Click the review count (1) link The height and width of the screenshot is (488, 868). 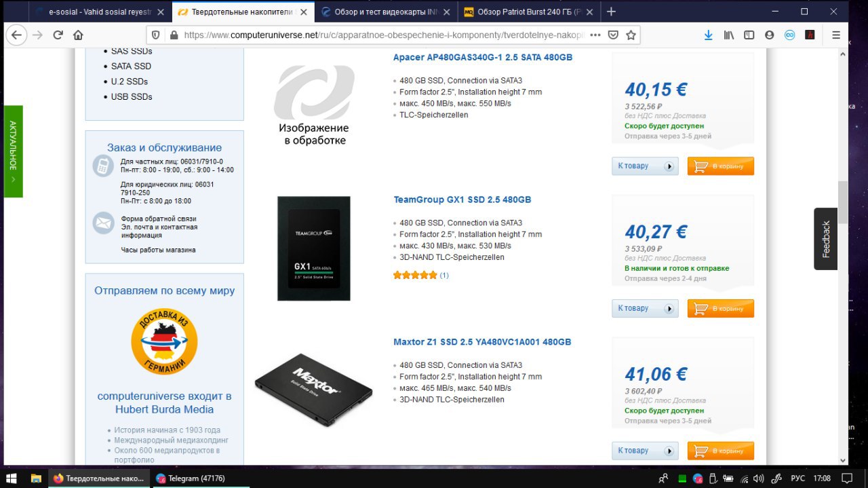pos(444,276)
